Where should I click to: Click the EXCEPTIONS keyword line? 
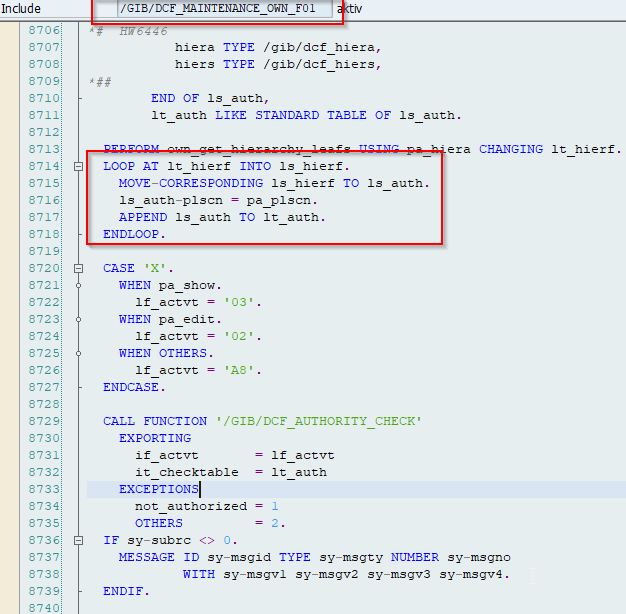point(158,489)
